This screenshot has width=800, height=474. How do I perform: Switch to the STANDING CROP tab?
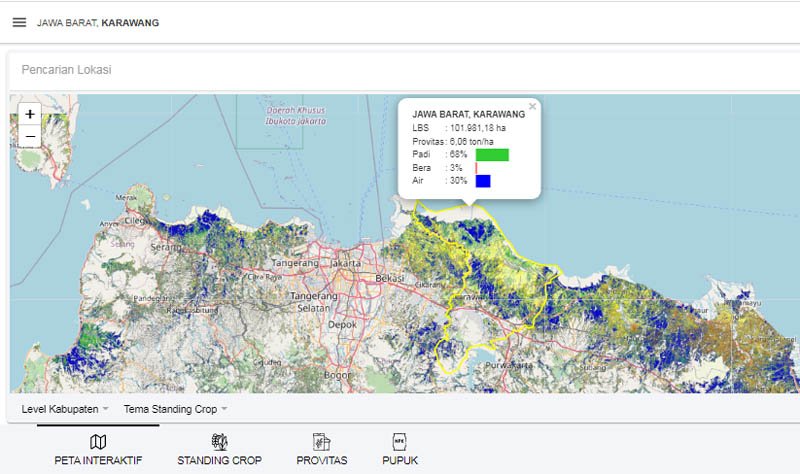(x=219, y=460)
